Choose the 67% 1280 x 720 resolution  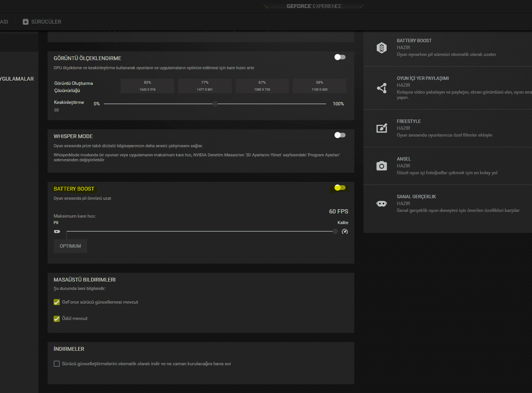click(262, 86)
